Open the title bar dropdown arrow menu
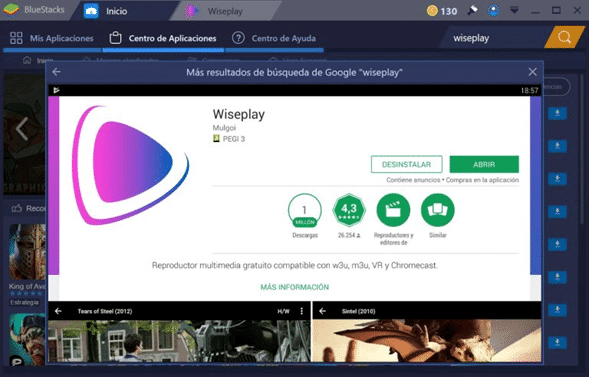The width and height of the screenshot is (589, 377). (x=514, y=11)
